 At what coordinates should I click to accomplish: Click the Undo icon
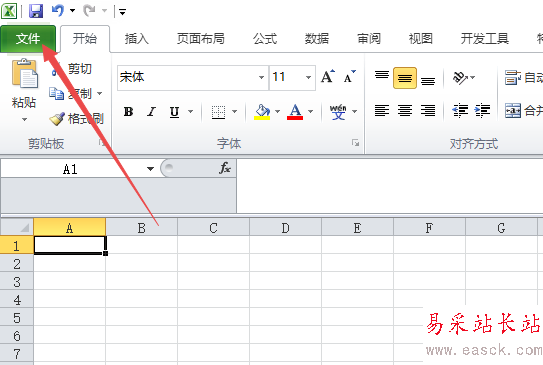tap(58, 11)
